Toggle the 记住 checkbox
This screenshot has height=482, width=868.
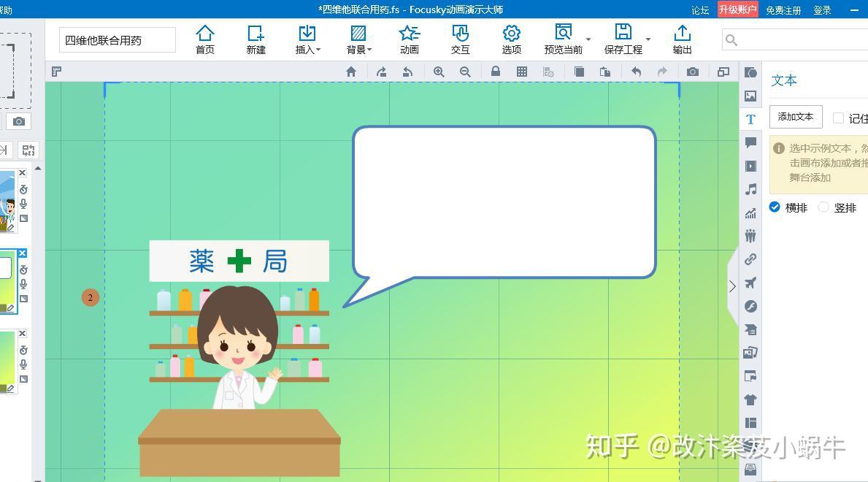click(839, 118)
